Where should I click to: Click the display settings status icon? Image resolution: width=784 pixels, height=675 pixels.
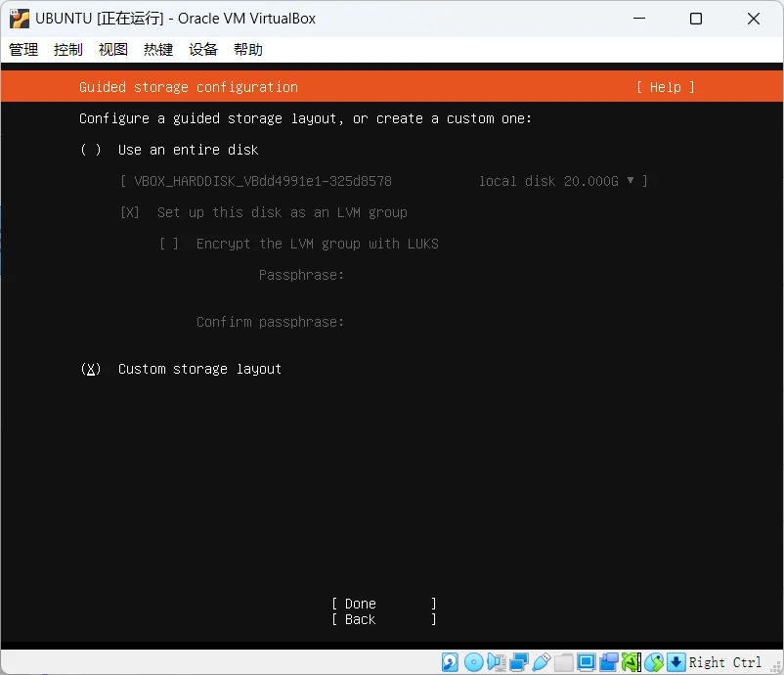[586, 662]
